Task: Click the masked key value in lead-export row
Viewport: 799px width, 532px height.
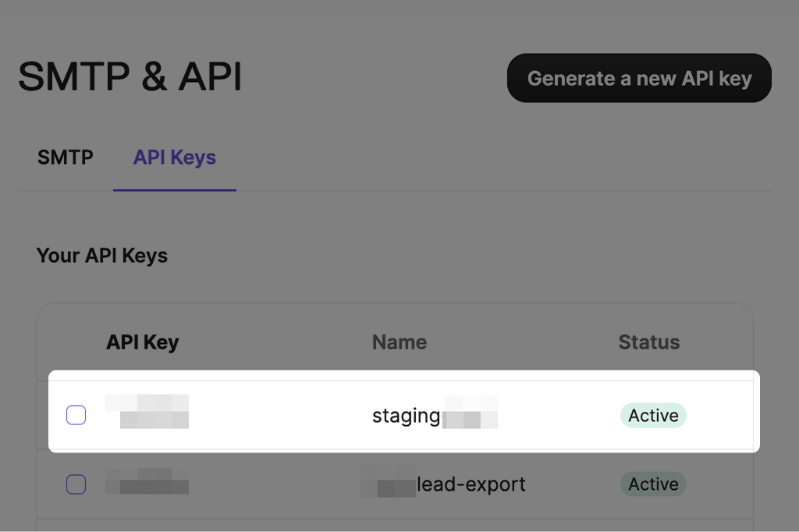Action: pyautogui.click(x=147, y=481)
